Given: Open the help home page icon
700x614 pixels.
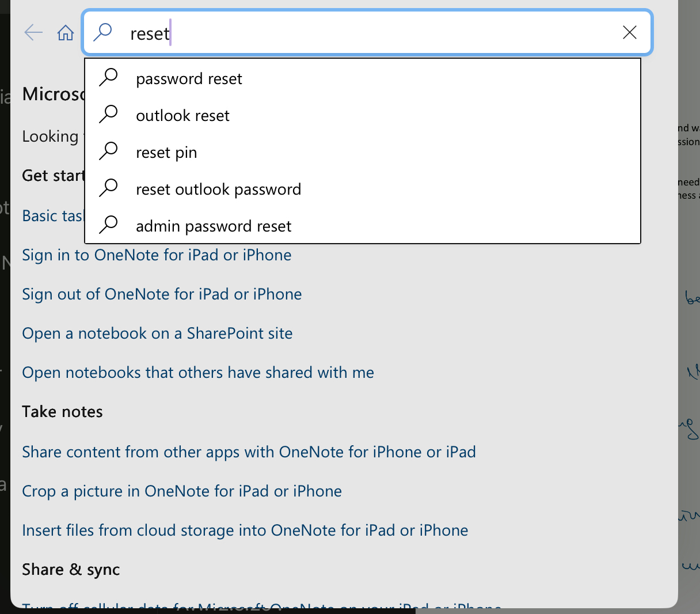Looking at the screenshot, I should tap(66, 33).
